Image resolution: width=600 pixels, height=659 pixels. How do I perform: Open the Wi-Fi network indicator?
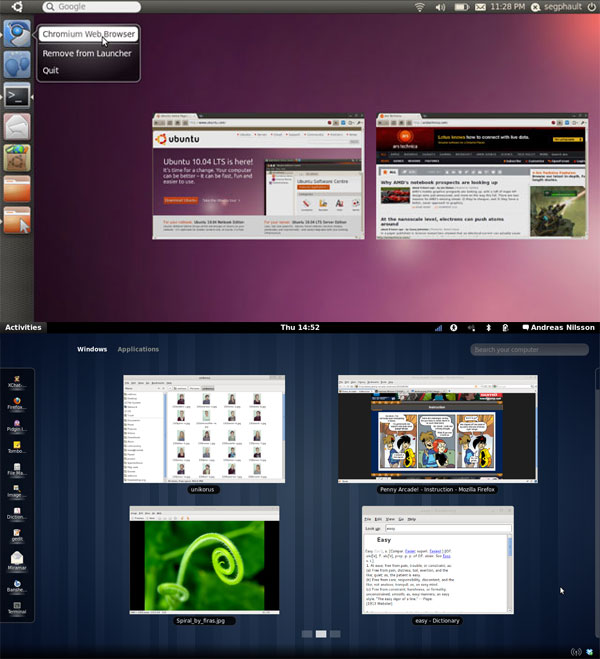(x=419, y=7)
